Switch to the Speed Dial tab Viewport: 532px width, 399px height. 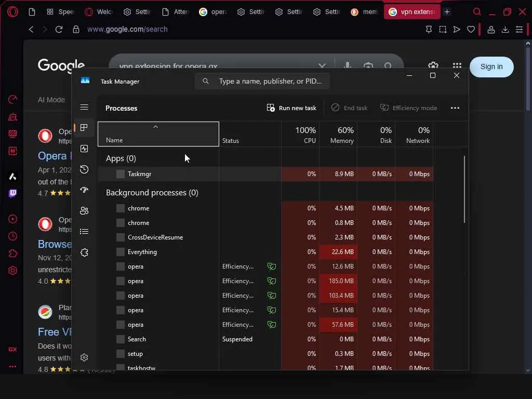[x=60, y=12]
